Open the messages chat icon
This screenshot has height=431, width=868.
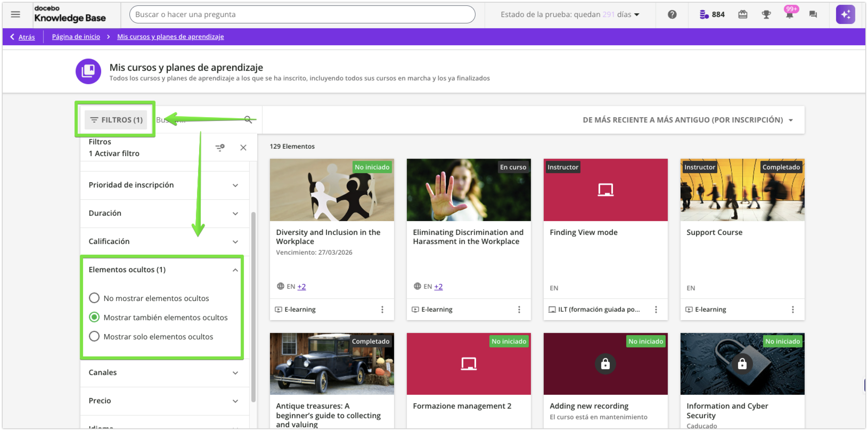click(x=813, y=14)
